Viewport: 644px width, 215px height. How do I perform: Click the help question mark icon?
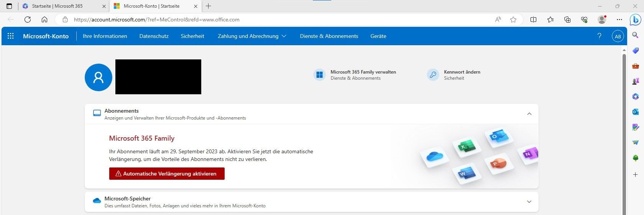(600, 36)
